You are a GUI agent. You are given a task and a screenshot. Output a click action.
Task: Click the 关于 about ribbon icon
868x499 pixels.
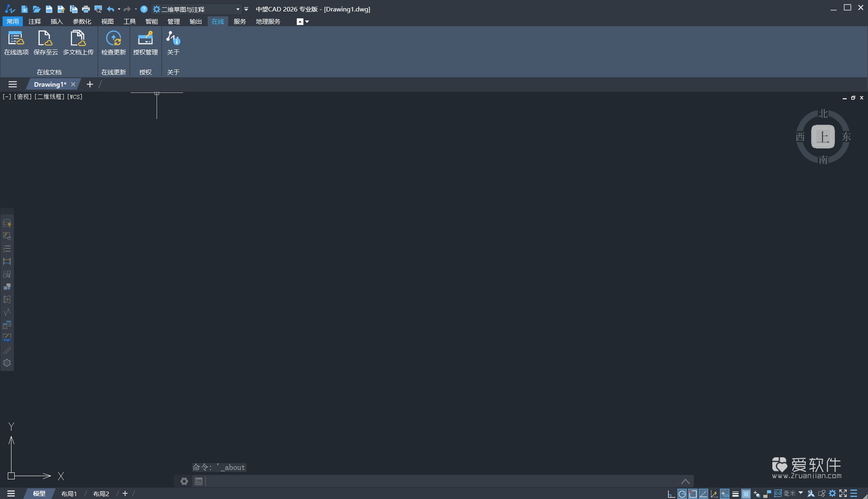click(x=173, y=43)
